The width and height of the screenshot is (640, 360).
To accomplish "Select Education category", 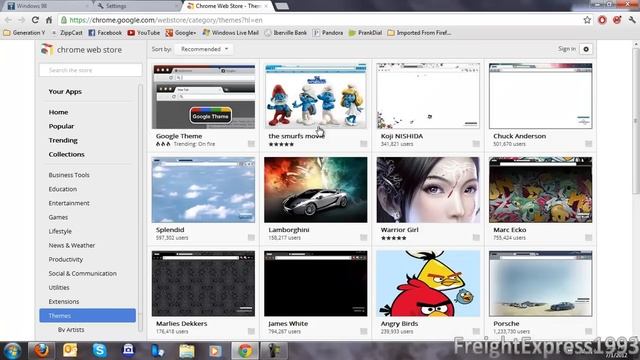I will click(x=62, y=189).
